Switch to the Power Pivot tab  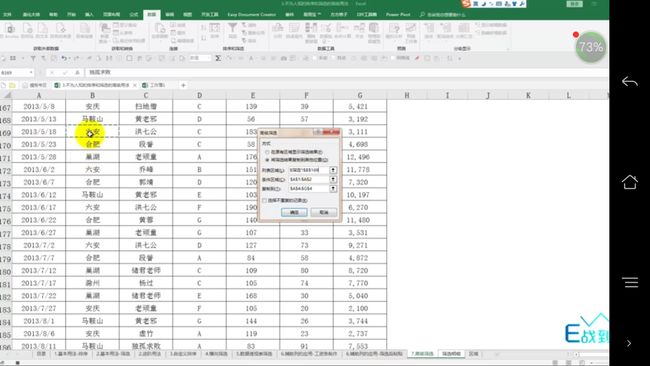coord(398,15)
